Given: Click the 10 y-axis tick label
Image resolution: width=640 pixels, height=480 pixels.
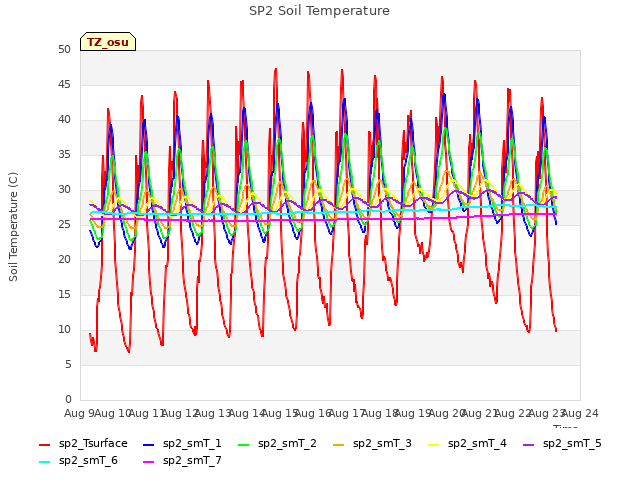Looking at the screenshot, I should 64,329.
